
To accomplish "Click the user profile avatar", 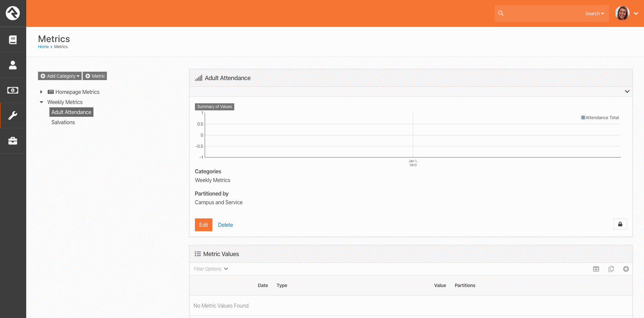I will 622,13.
